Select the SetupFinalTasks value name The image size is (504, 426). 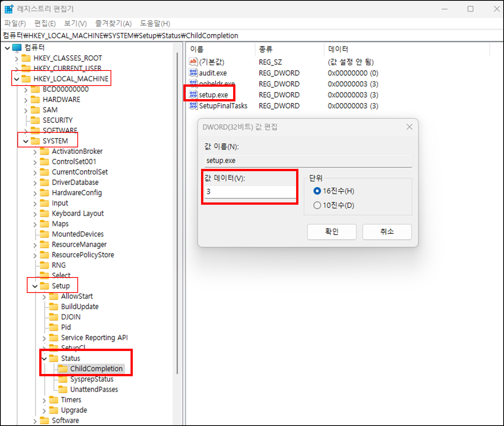223,106
